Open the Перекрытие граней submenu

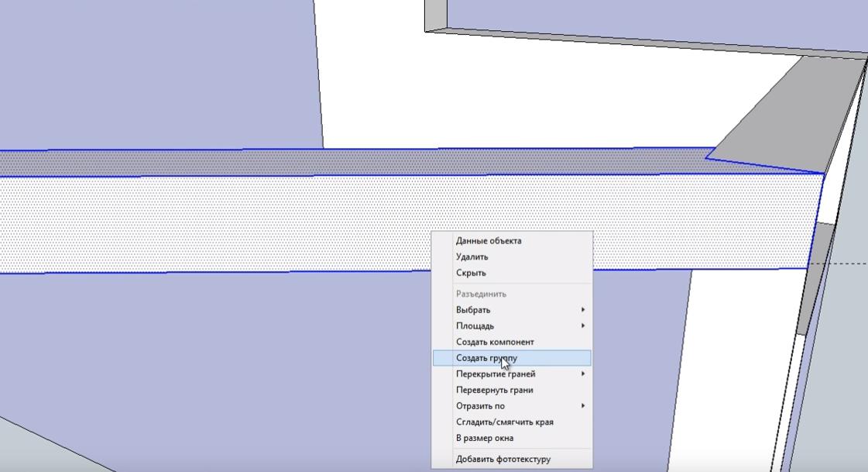click(x=496, y=374)
